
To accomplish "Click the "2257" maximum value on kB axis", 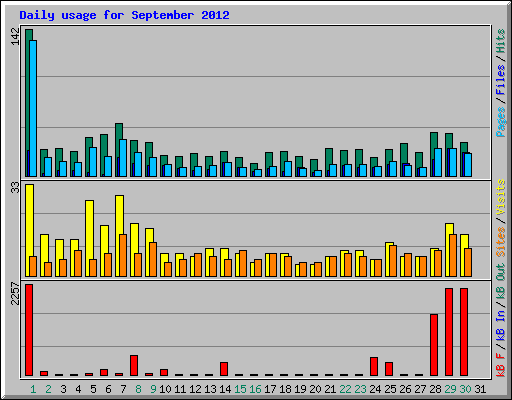I will [x=15, y=294].
